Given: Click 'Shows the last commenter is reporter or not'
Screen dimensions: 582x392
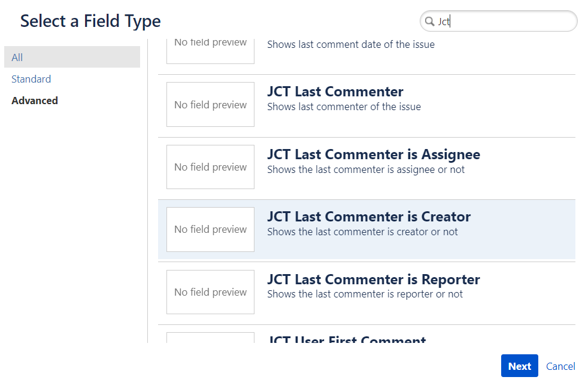Looking at the screenshot, I should (365, 294).
